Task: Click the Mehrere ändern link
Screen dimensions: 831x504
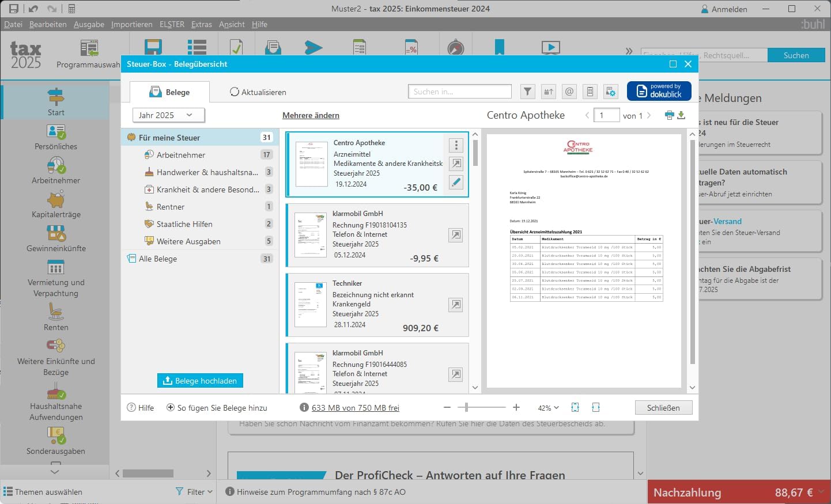Action: coord(311,115)
